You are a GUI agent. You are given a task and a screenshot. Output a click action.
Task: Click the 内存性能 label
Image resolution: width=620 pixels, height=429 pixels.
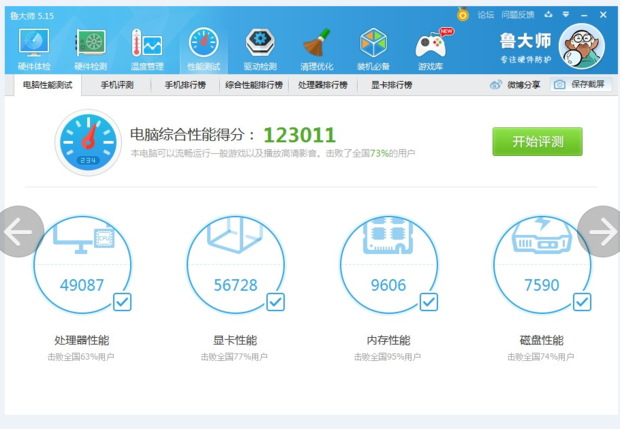(389, 340)
